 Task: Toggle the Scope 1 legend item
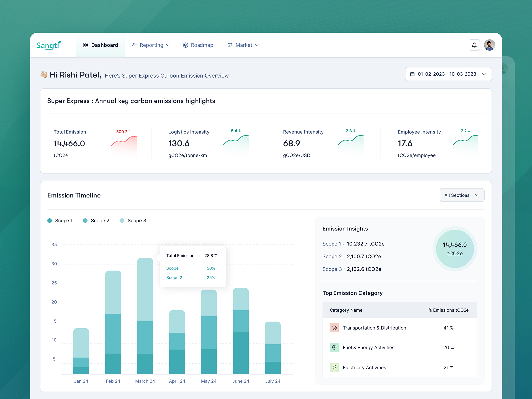(61, 220)
